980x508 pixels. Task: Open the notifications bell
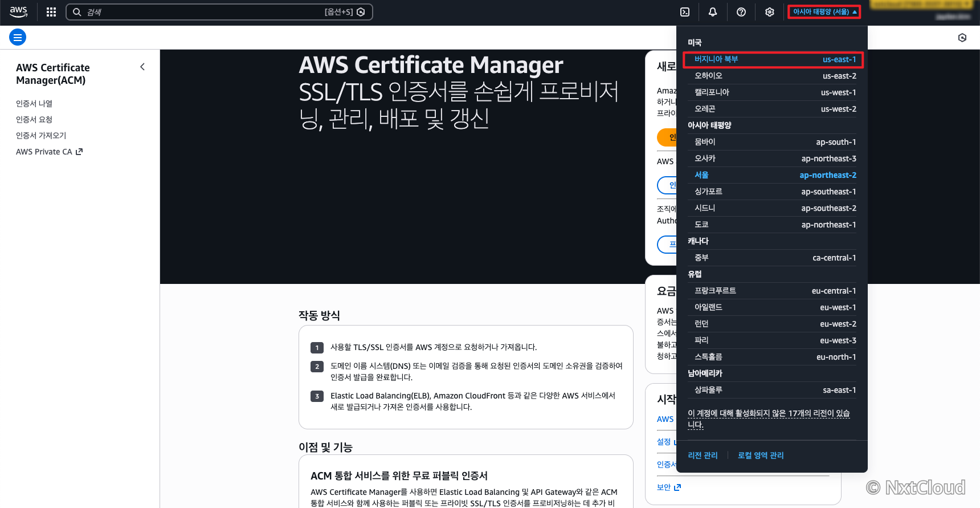point(713,12)
